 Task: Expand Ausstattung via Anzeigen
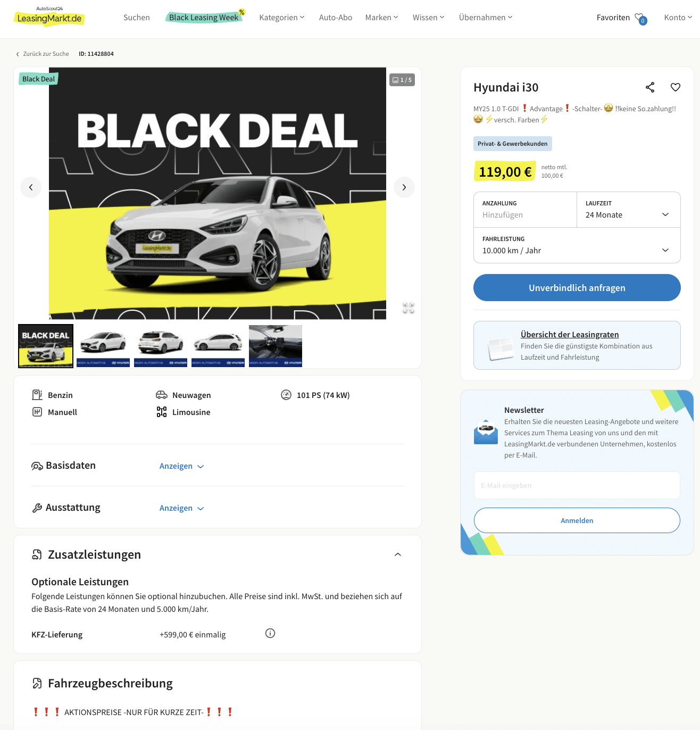pyautogui.click(x=182, y=508)
